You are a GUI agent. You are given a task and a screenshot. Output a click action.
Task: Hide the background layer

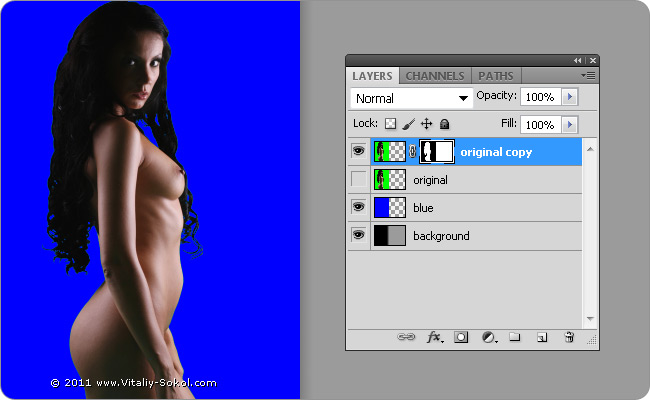click(x=359, y=235)
